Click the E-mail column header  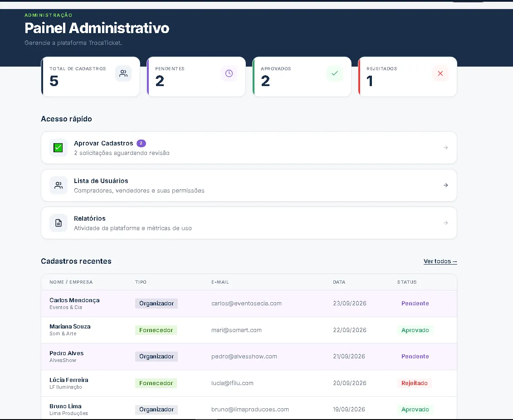pos(220,282)
